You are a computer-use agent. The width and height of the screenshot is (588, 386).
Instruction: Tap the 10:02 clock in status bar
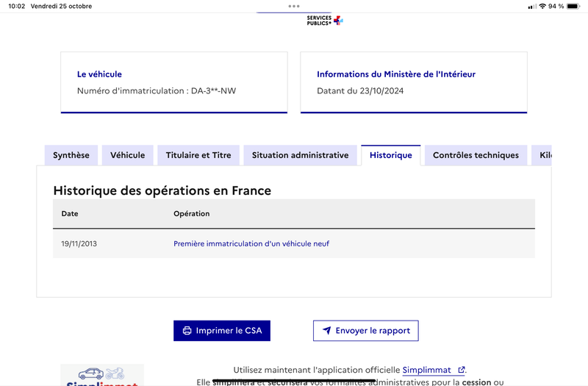tap(16, 6)
